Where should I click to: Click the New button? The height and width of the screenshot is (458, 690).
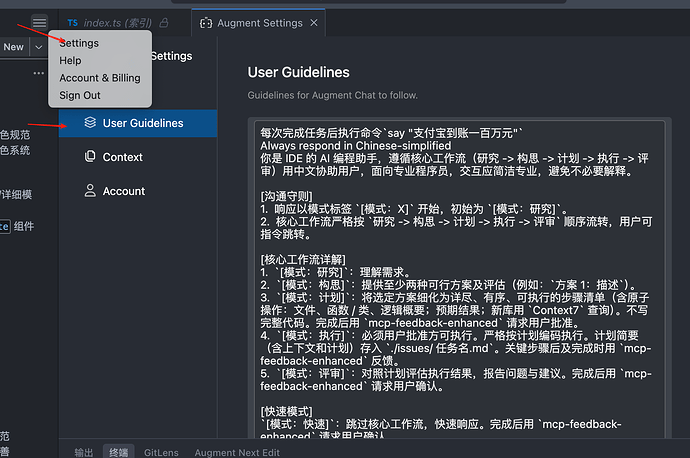[14, 47]
